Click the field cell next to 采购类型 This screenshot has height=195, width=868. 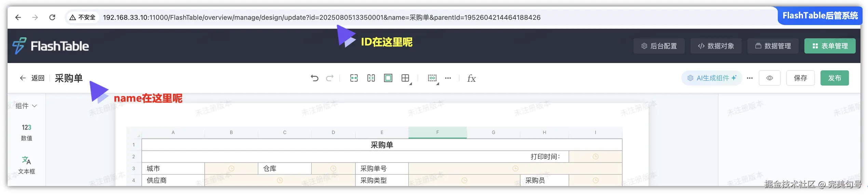(464, 180)
